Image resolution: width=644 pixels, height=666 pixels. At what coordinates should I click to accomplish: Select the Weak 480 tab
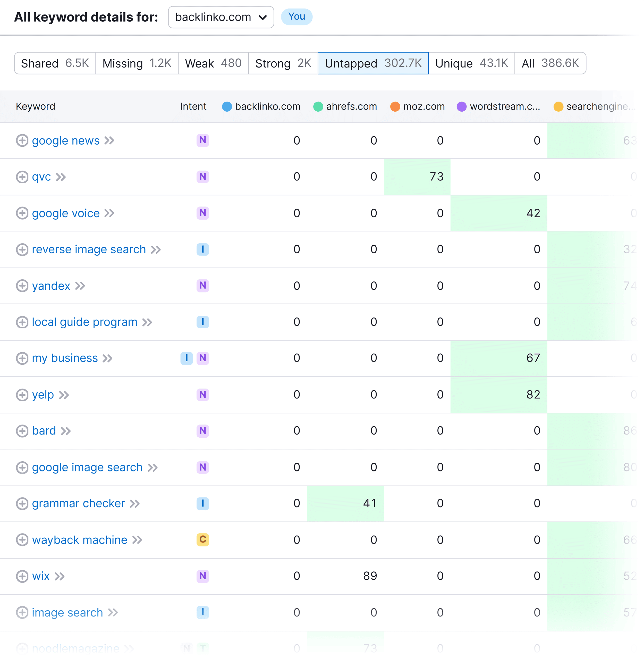(213, 63)
